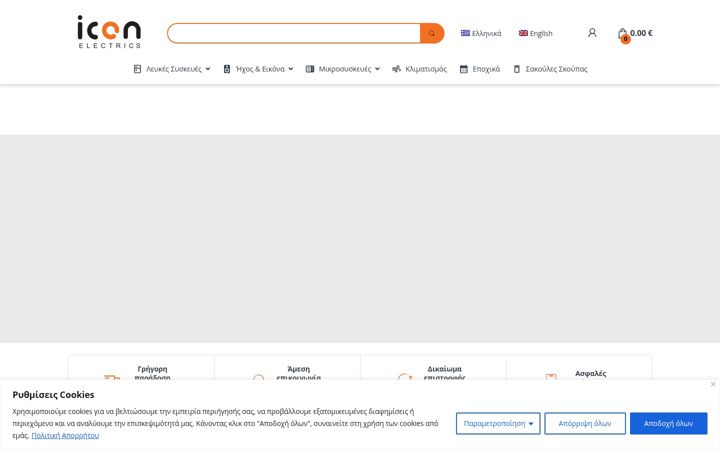Click the Ήχος & Εικόνα speaker icon
720x450 pixels.
(x=227, y=69)
